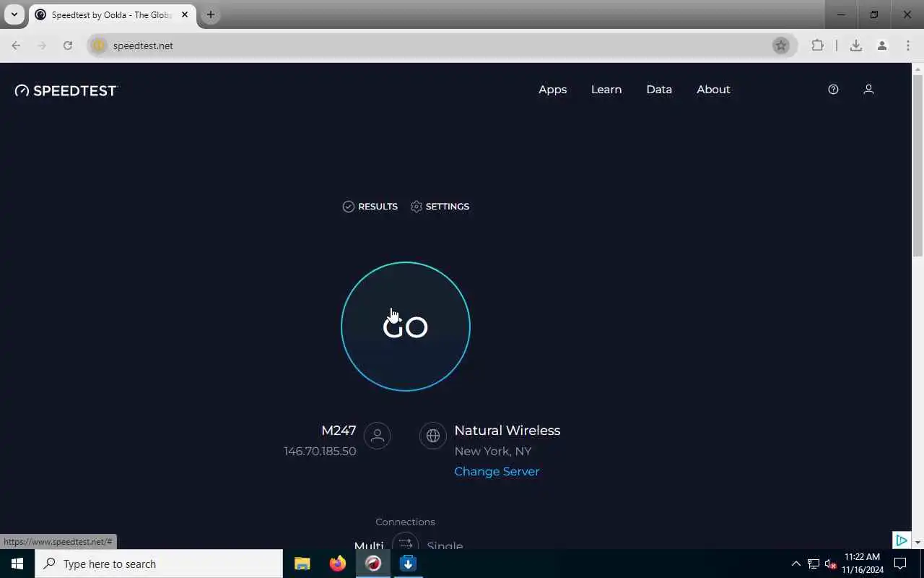Click the page vertical scrollbar thumb

click(918, 165)
